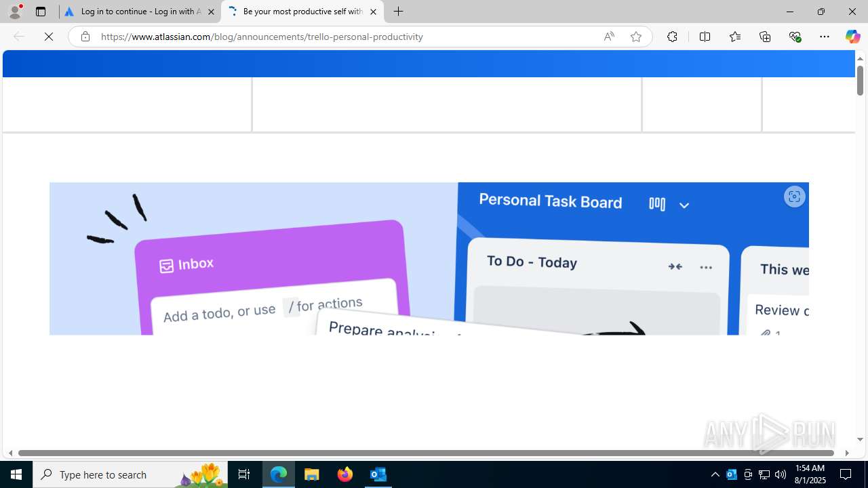Add this page to favorites

click(636, 37)
